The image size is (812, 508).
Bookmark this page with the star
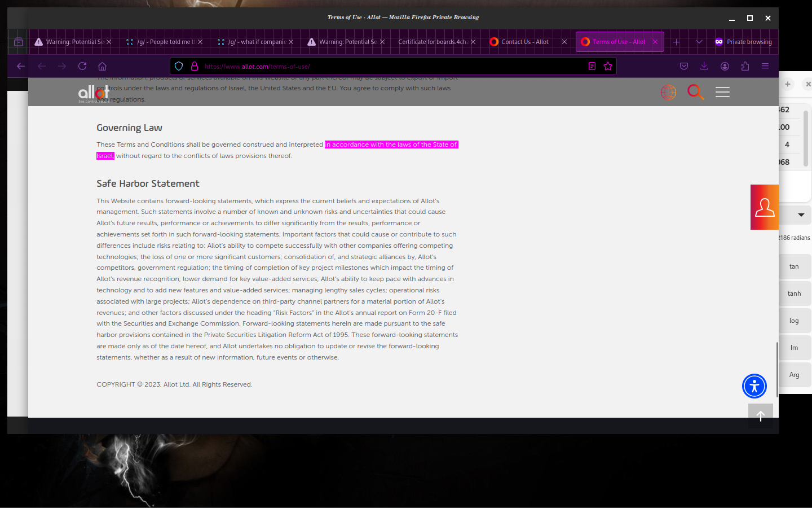pos(608,66)
